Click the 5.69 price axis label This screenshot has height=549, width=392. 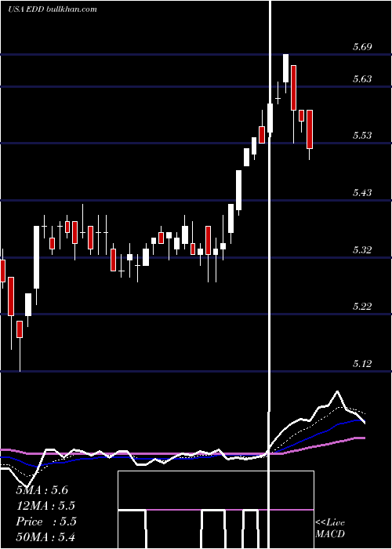(362, 46)
